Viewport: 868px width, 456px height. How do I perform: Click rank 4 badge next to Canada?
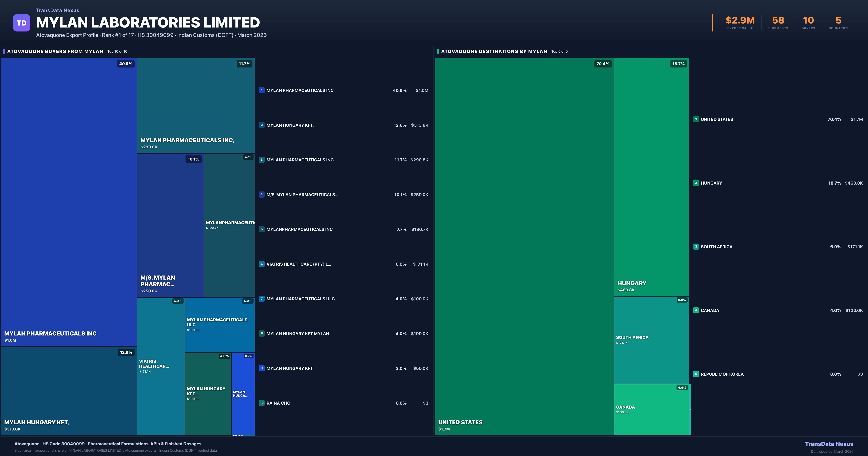696,310
